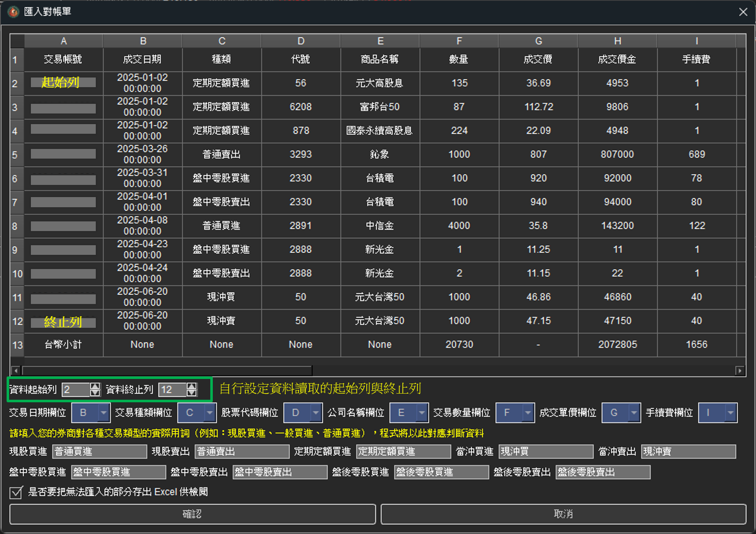Click cell 國泰永續高股息
Viewport: 756px width, 534px height.
[x=380, y=131]
